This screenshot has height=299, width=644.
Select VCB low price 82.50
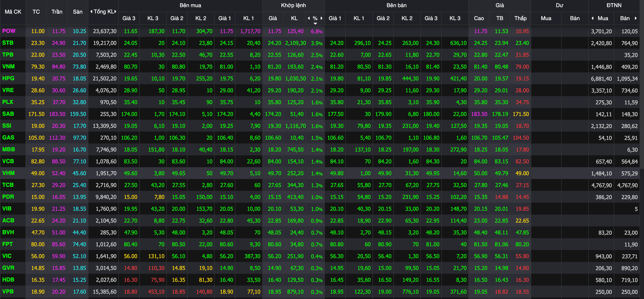522,162
